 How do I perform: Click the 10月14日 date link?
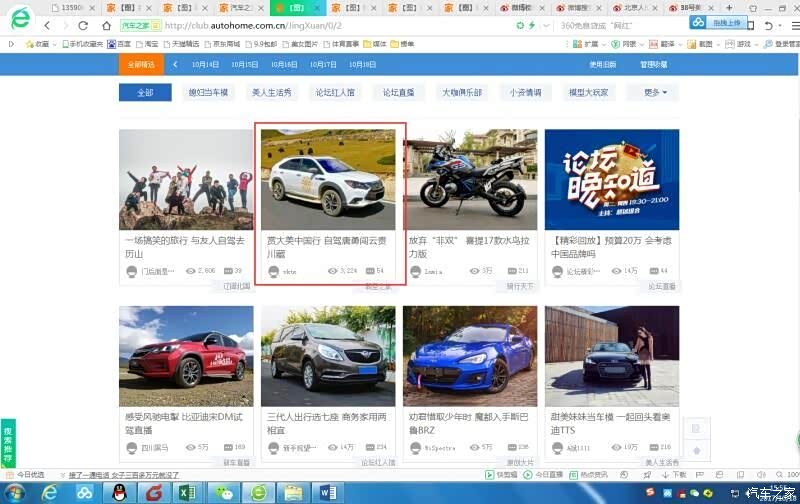(x=205, y=64)
